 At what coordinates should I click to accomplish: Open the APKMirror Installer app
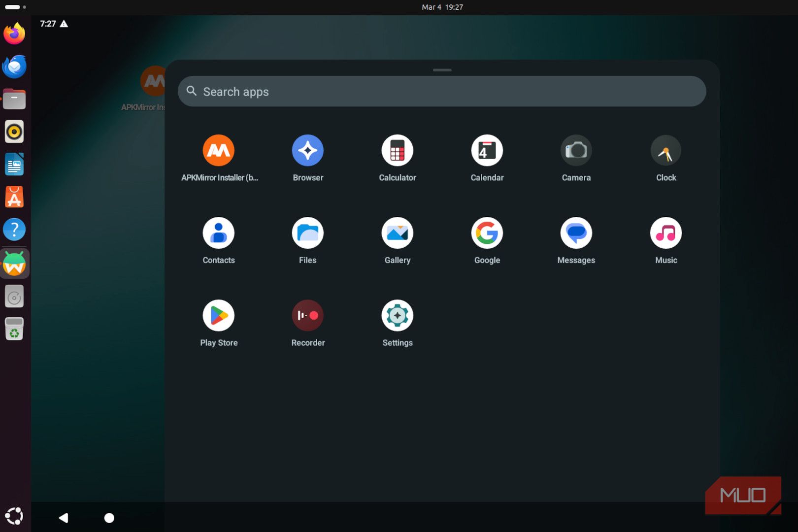click(219, 150)
